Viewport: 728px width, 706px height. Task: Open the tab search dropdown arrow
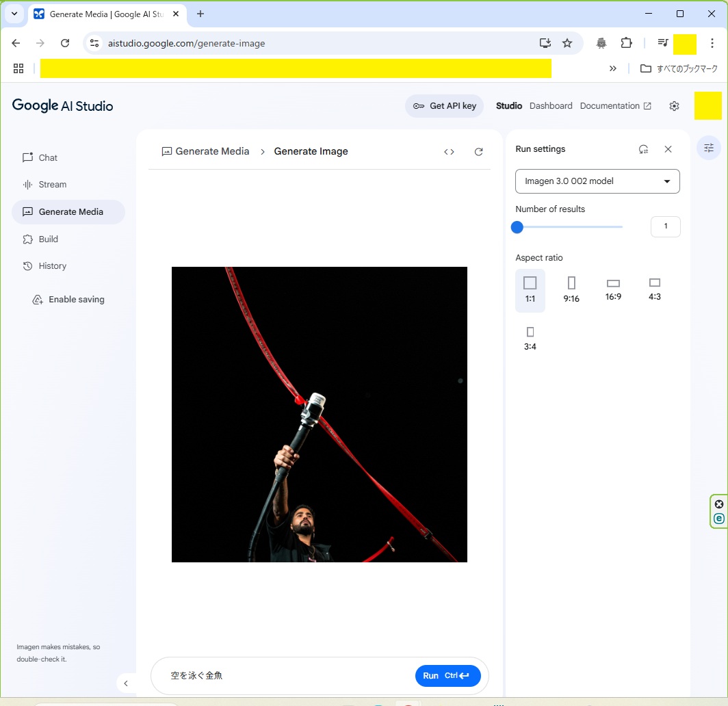pos(14,14)
